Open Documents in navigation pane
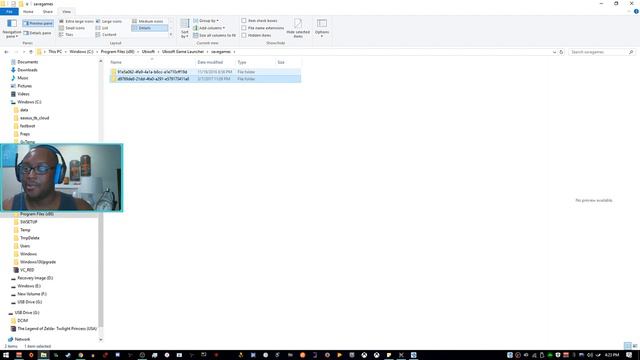 tap(27, 62)
